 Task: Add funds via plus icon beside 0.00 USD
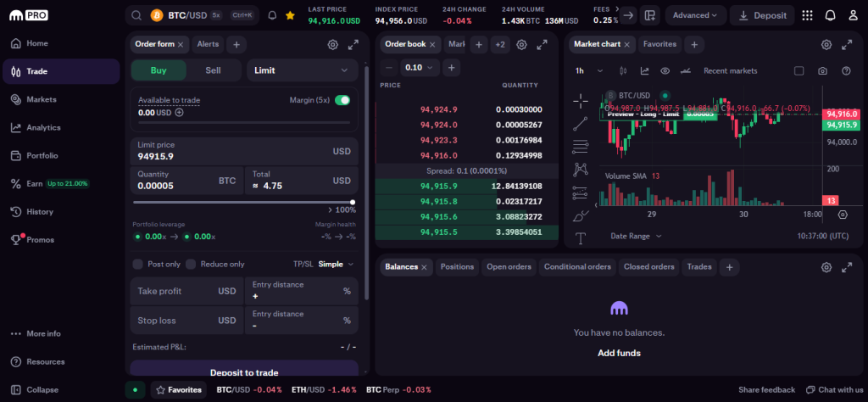(180, 113)
